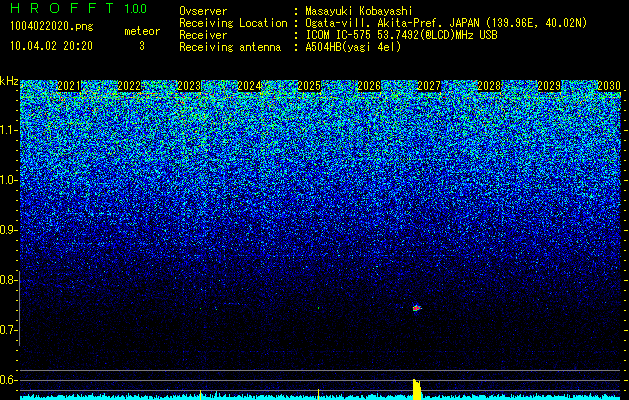The width and height of the screenshot is (629, 400).
Task: Click the 2029 time marker
Action: click(x=549, y=86)
